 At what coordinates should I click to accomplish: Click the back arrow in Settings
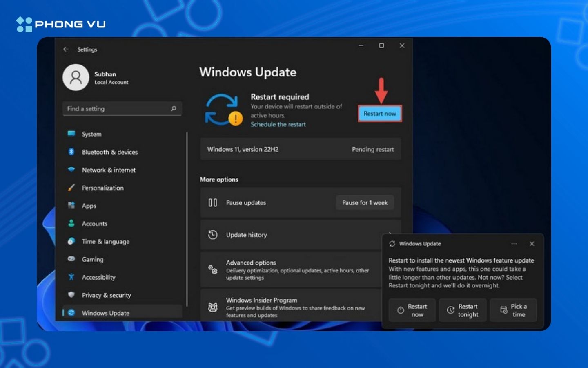point(66,49)
